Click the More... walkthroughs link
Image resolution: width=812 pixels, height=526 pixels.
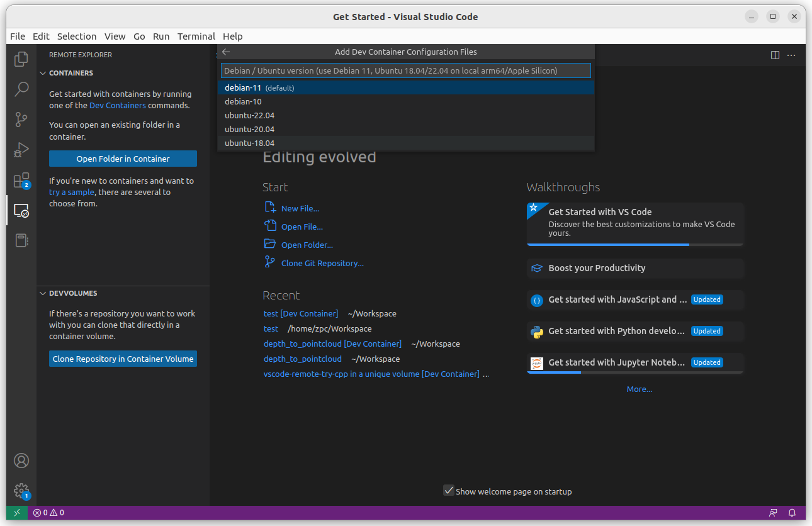point(640,389)
